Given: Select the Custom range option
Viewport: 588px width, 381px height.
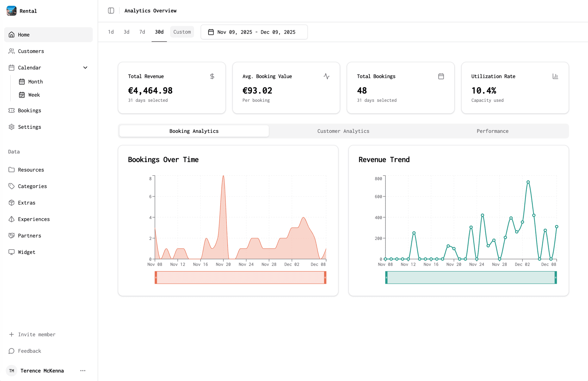Looking at the screenshot, I should (182, 32).
